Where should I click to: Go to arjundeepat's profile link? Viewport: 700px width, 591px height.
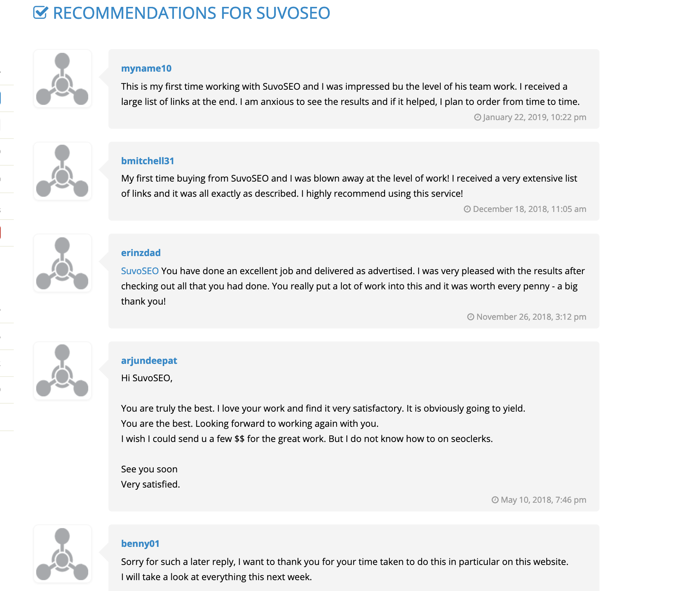pyautogui.click(x=149, y=361)
